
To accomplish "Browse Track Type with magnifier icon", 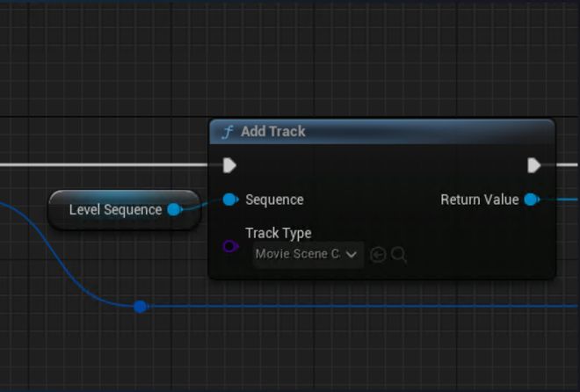I will [x=399, y=255].
